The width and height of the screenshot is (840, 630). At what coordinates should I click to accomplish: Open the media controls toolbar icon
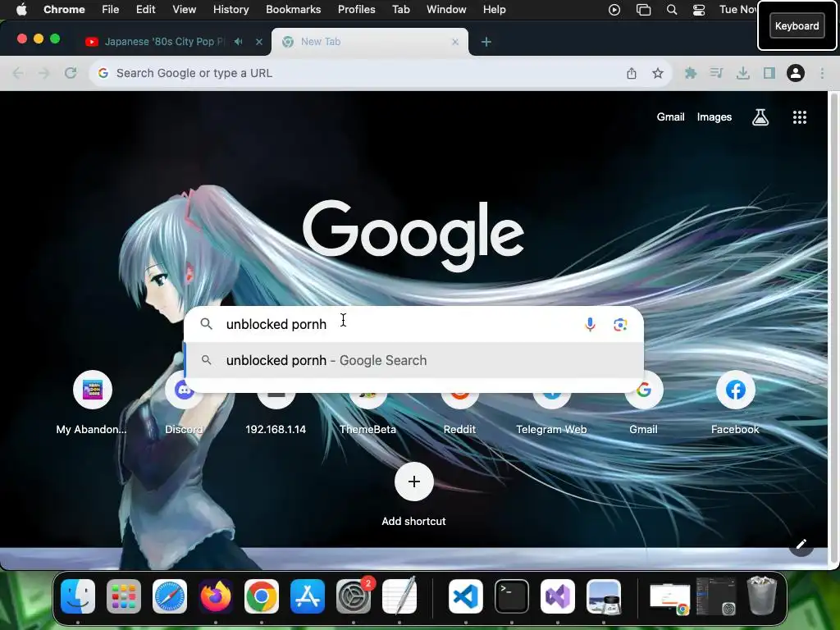(x=716, y=73)
